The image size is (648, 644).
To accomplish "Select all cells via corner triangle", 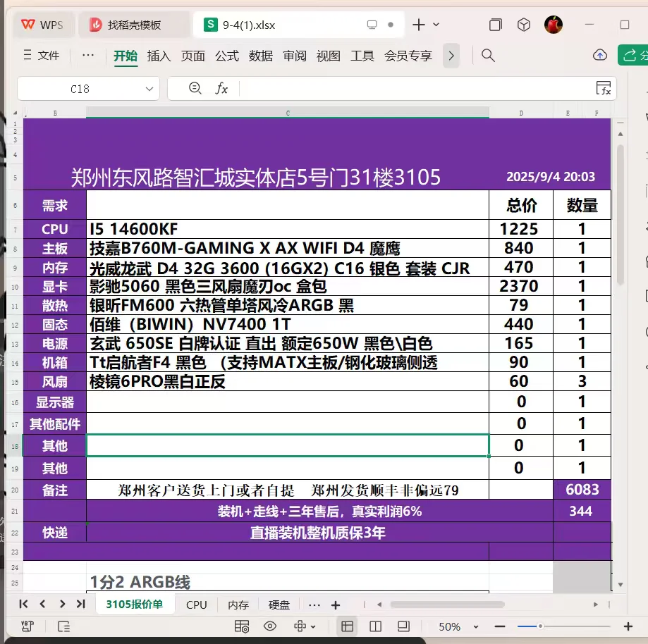I will (x=15, y=113).
